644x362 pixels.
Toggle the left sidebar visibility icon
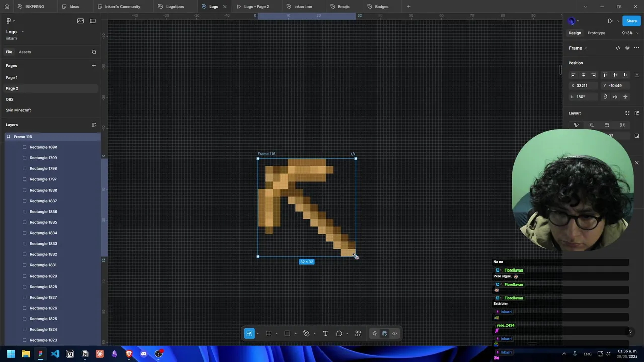coord(93,21)
